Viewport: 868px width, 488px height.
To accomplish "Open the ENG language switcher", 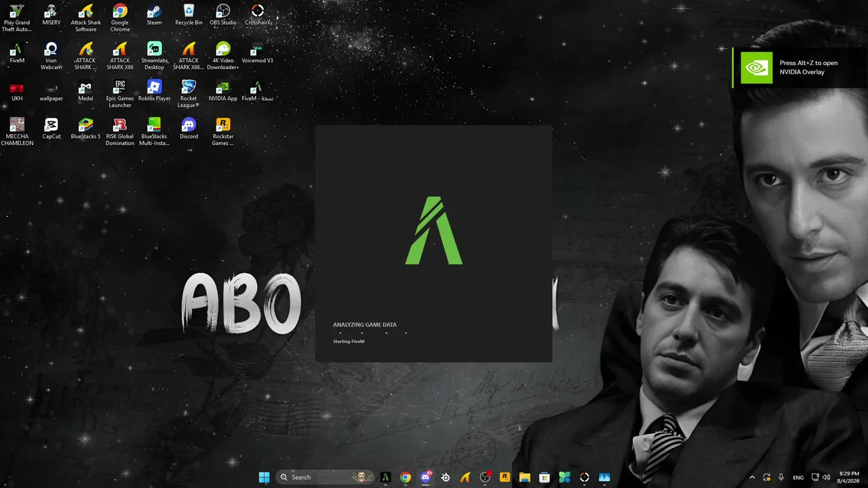I will pos(799,477).
